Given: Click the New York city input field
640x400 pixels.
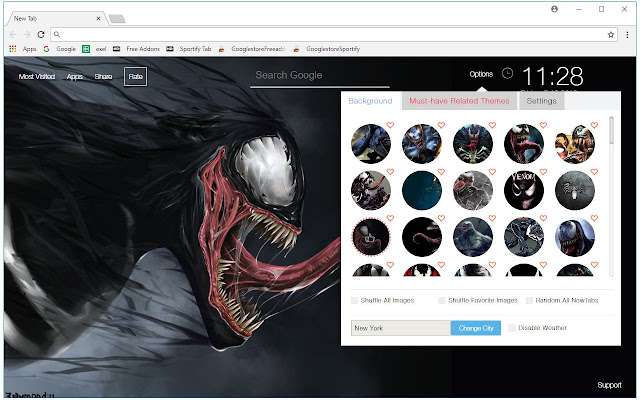Looking at the screenshot, I should (x=401, y=328).
